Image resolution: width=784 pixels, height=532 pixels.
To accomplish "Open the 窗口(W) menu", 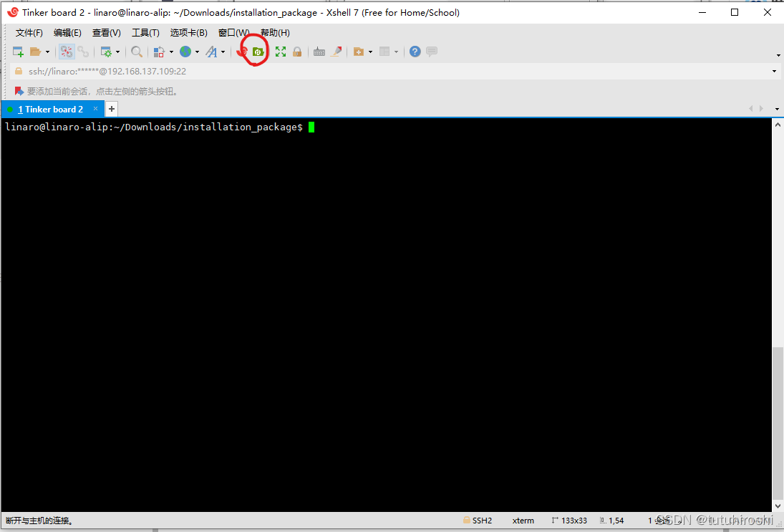I will [233, 33].
